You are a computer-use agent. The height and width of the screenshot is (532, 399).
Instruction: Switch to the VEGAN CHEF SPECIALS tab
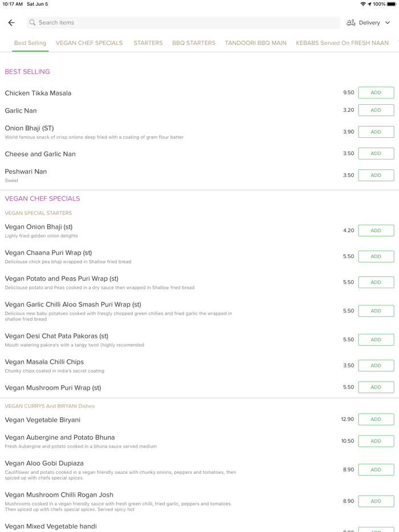tap(89, 43)
